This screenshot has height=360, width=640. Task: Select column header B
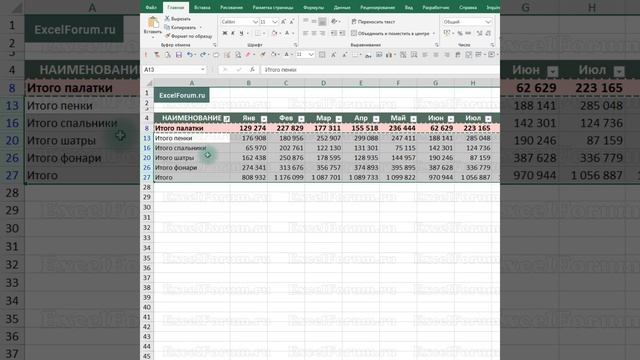(248, 83)
